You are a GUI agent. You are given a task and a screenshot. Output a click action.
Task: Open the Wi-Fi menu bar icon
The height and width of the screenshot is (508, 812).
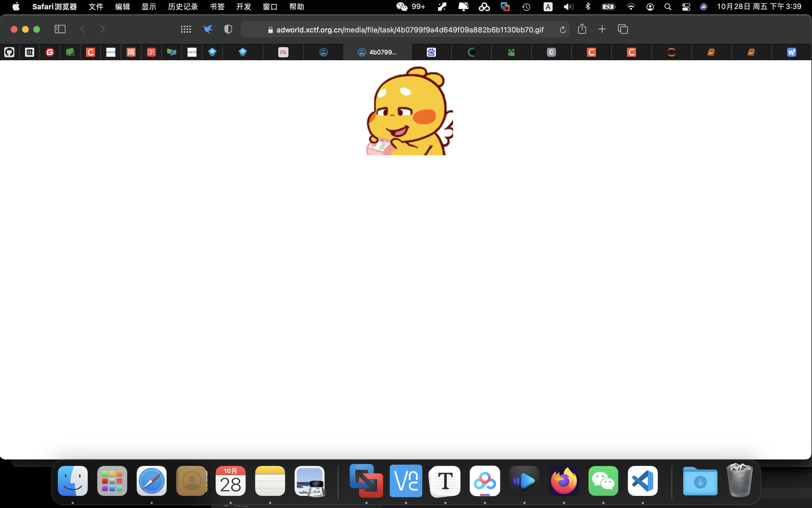click(x=631, y=7)
